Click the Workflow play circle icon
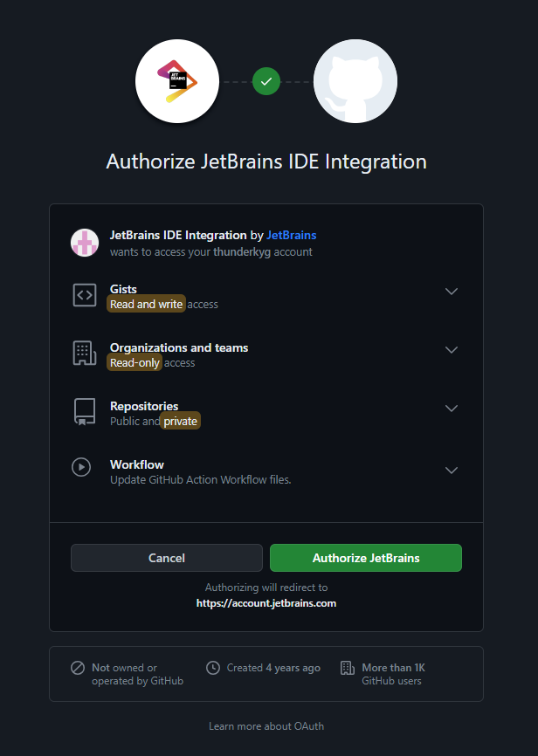This screenshot has width=538, height=756. click(x=81, y=467)
